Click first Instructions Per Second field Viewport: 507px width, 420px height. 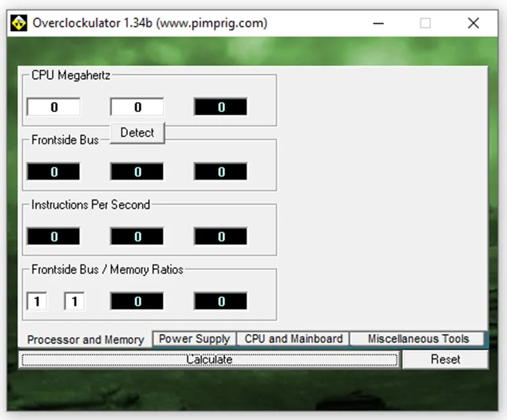pos(54,236)
